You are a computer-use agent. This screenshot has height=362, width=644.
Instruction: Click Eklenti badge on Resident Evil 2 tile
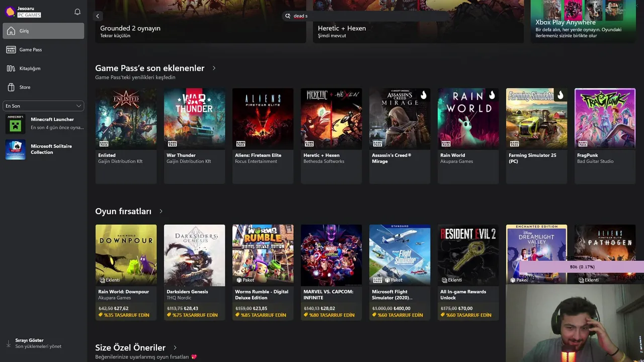pos(452,280)
